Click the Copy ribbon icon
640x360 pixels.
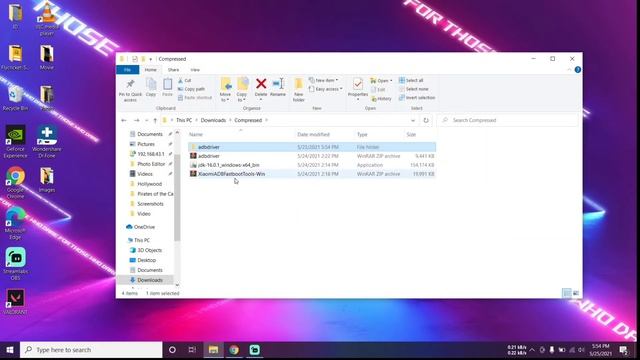[151, 87]
